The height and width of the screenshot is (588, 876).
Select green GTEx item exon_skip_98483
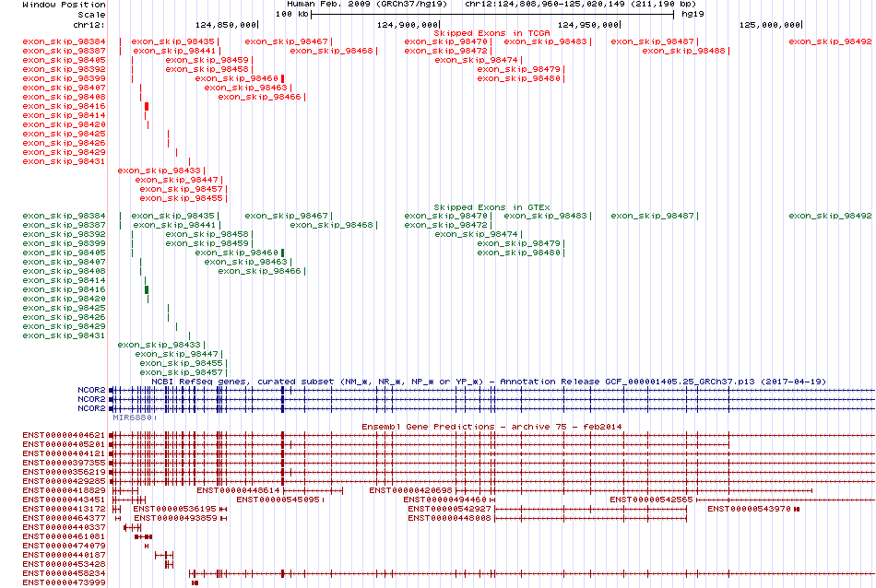[545, 216]
